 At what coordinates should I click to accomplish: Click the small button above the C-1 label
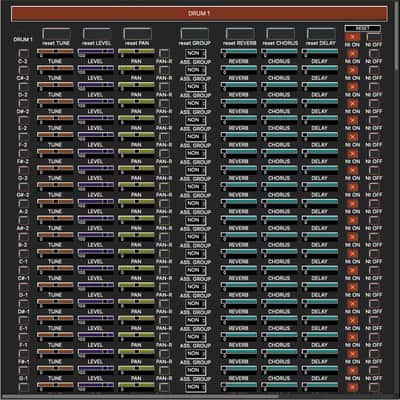pyautogui.click(x=23, y=254)
